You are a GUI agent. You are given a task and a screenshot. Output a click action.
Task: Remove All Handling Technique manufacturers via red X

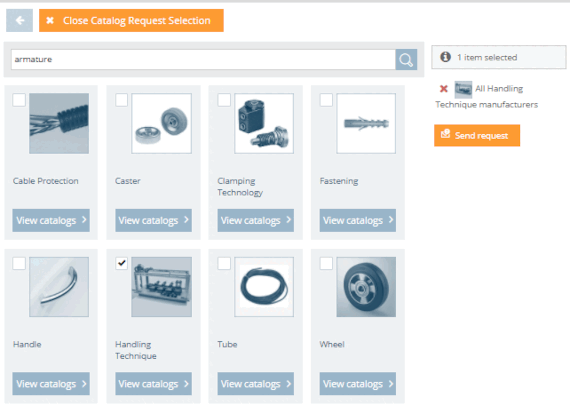pyautogui.click(x=443, y=89)
